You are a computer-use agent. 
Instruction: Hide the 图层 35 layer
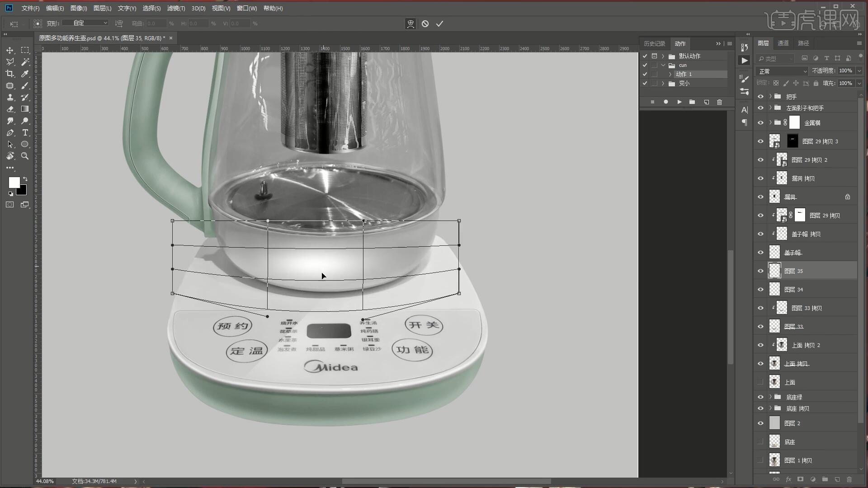pyautogui.click(x=760, y=271)
